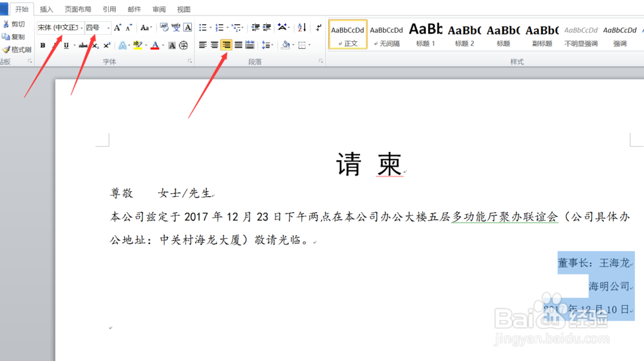Switch to the 引用 (References) tab

click(109, 9)
